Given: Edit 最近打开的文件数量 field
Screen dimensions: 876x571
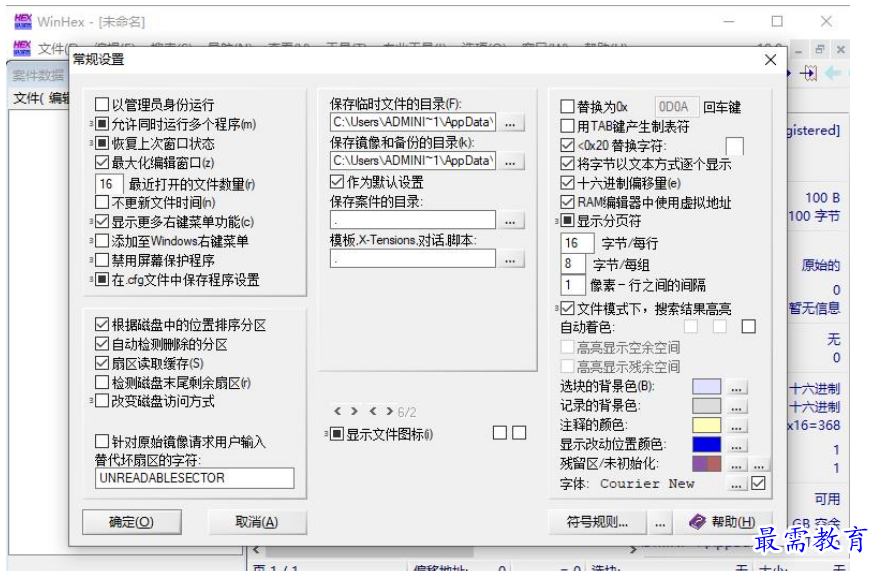Looking at the screenshot, I should 109,183.
